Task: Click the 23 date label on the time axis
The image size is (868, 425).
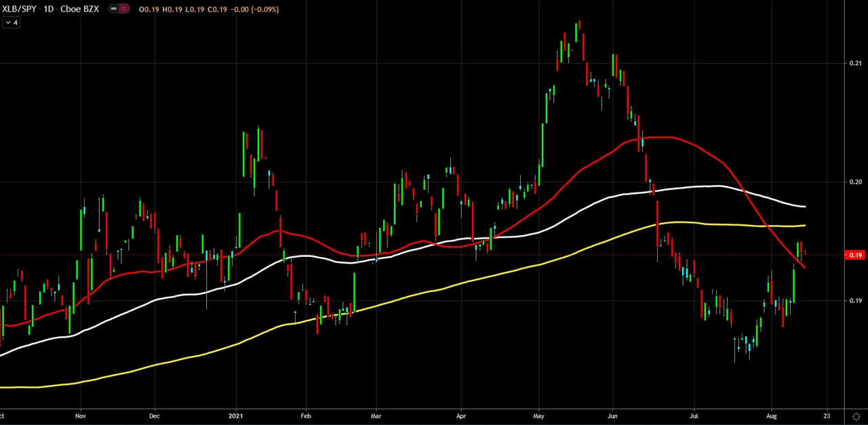Action: coord(827,416)
